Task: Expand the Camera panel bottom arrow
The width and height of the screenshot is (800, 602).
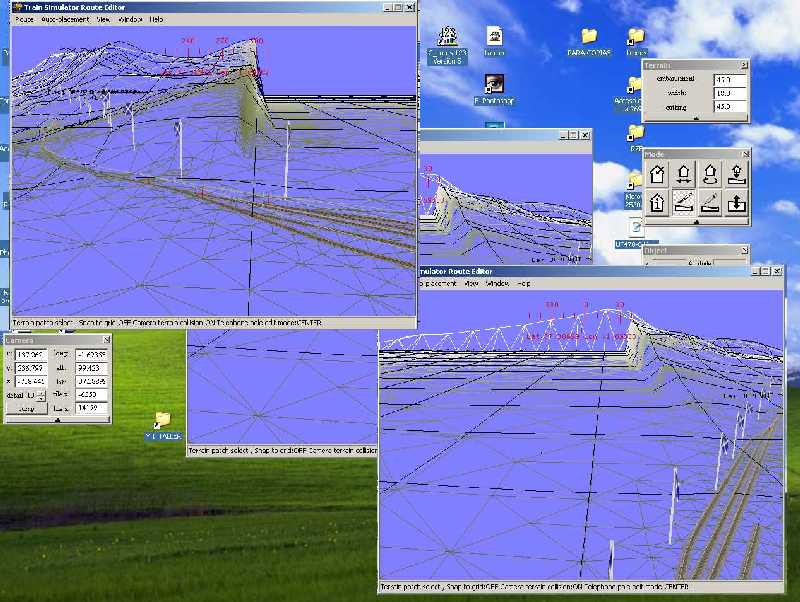Action: (57, 419)
